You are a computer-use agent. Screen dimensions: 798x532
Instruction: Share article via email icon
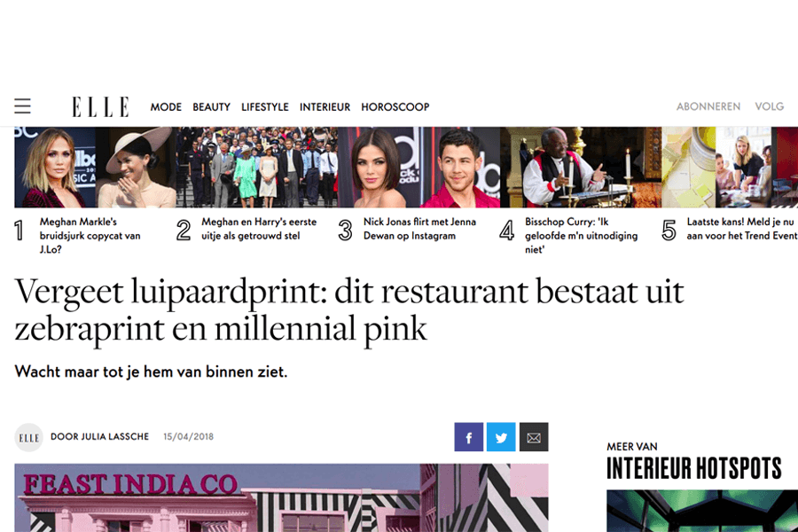534,437
